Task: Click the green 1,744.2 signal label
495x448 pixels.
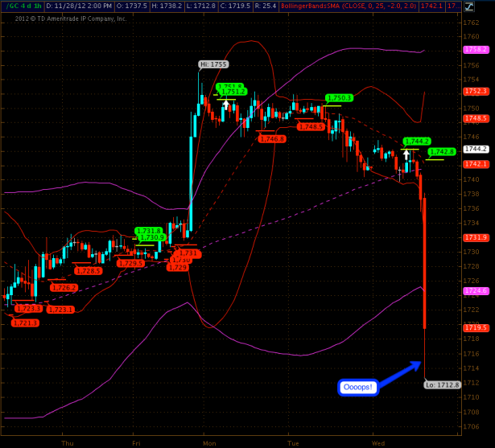Action: tap(417, 141)
